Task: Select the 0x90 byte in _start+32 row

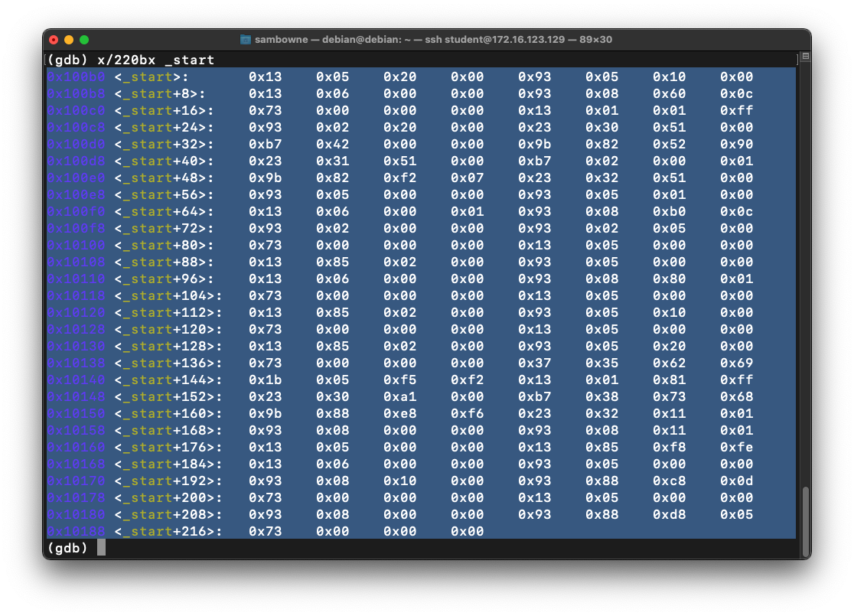Action: click(736, 144)
